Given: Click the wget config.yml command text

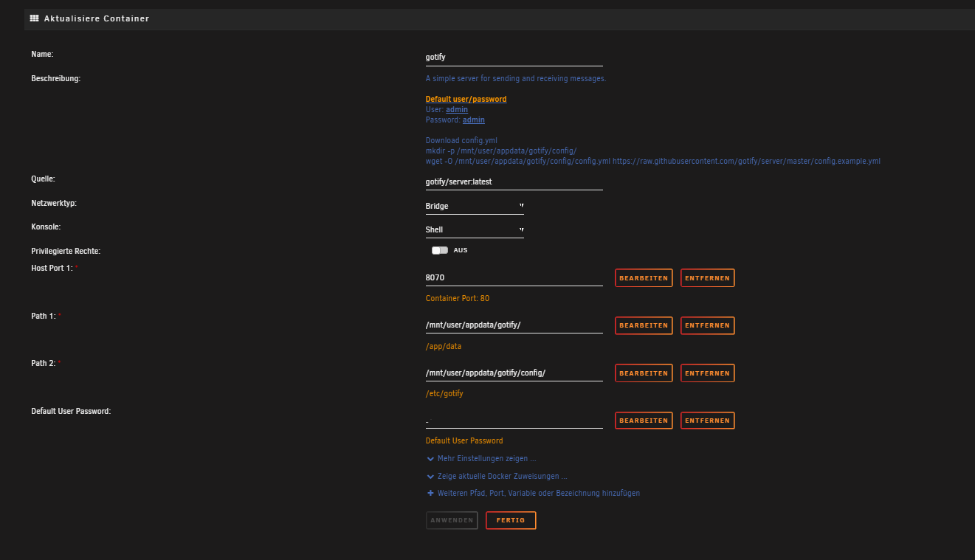Looking at the screenshot, I should click(x=653, y=161).
